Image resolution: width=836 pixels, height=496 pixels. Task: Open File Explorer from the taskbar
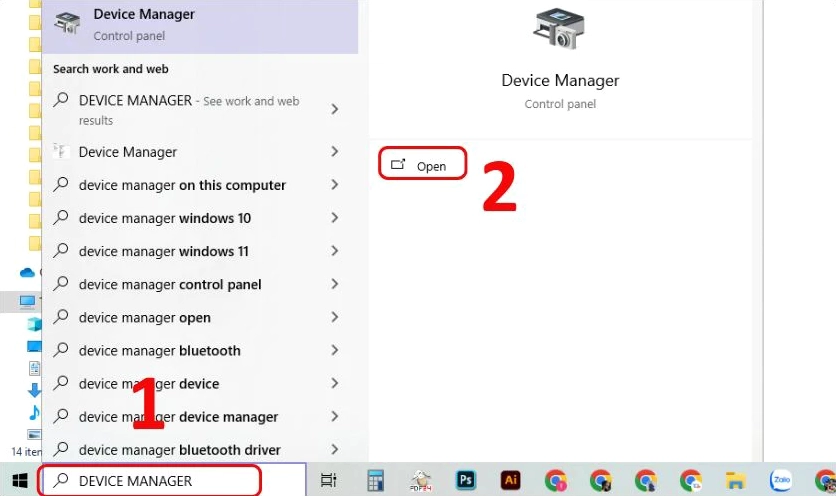735,481
